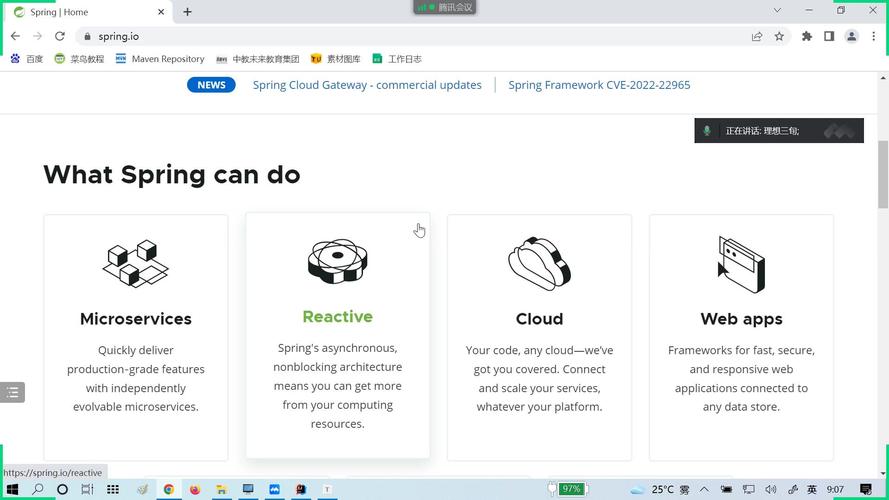The height and width of the screenshot is (500, 889).
Task: Open Cortana circle icon
Action: (62, 489)
